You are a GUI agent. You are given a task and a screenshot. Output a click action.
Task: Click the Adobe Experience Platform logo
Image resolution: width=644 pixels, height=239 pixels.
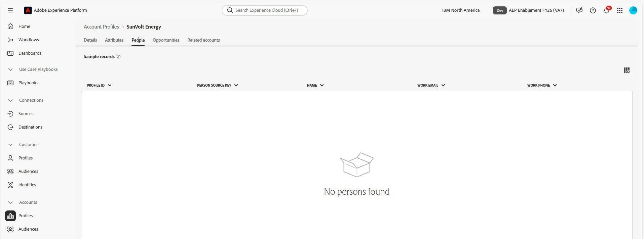coord(28,10)
